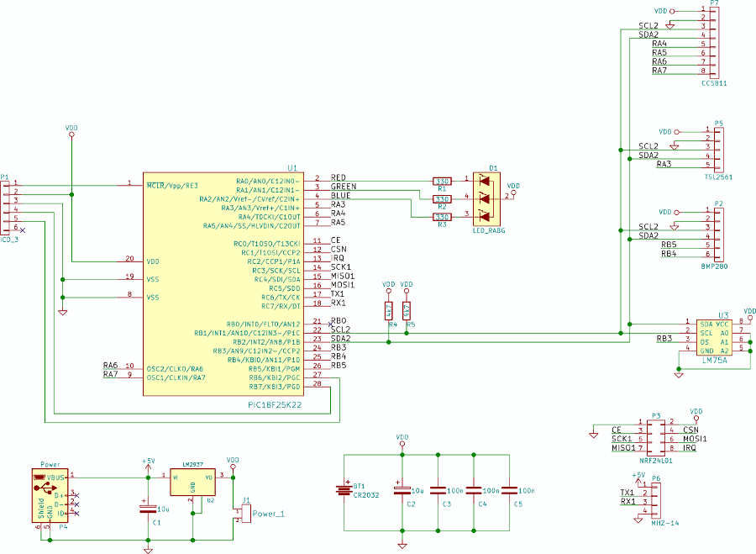This screenshot has height=554, width=756.
Task: Select the BT1 battery symbol
Action: [x=344, y=490]
